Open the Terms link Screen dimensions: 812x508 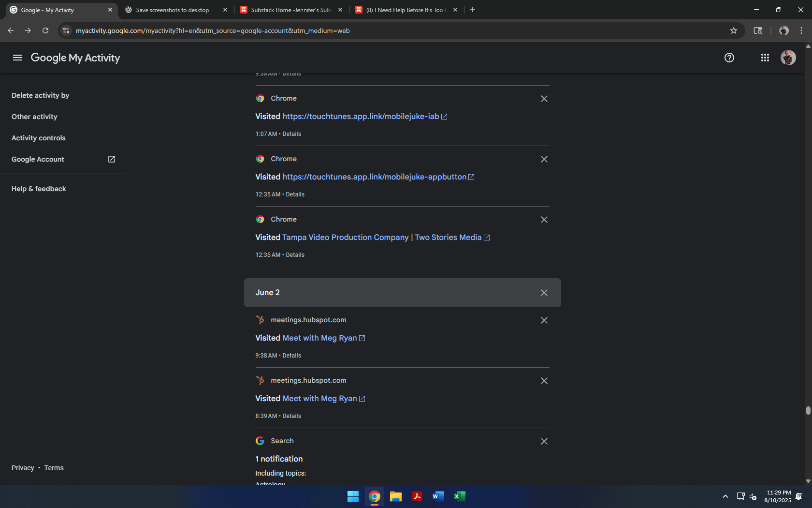[54, 468]
